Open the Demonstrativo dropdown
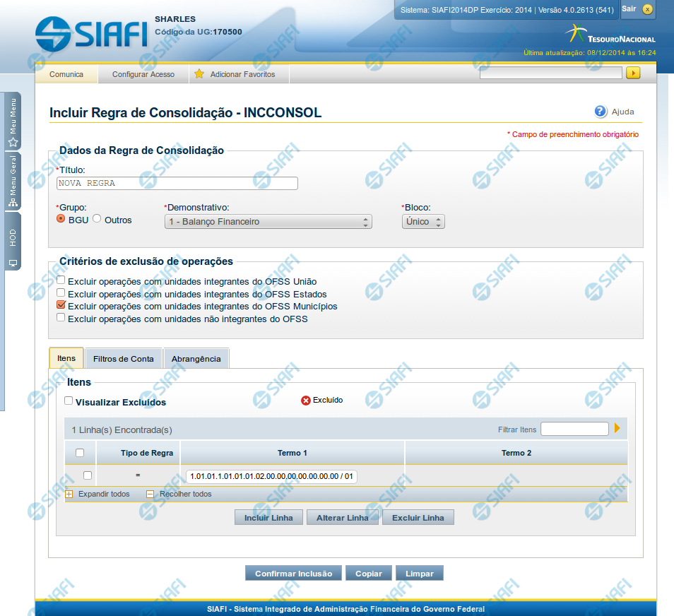674x616 pixels. (268, 222)
